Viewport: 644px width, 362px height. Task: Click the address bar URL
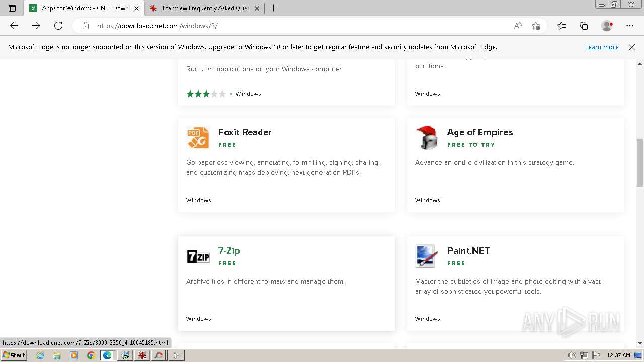point(157,26)
